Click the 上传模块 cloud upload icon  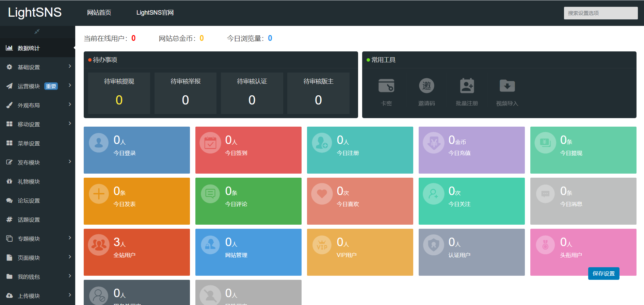[x=9, y=296]
